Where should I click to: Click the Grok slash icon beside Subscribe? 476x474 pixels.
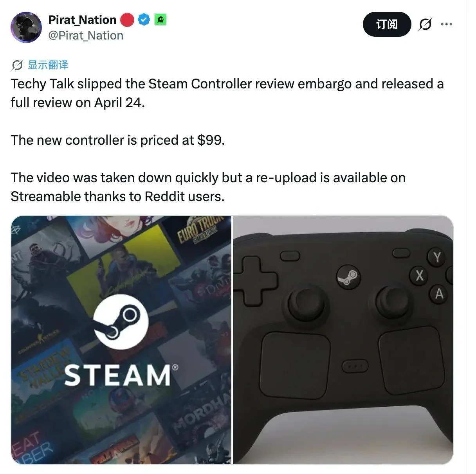click(425, 24)
